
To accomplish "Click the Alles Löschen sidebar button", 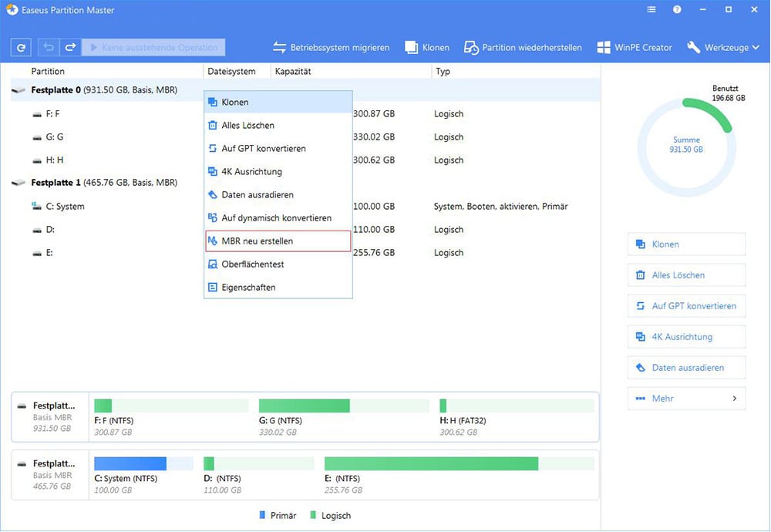I will click(686, 274).
